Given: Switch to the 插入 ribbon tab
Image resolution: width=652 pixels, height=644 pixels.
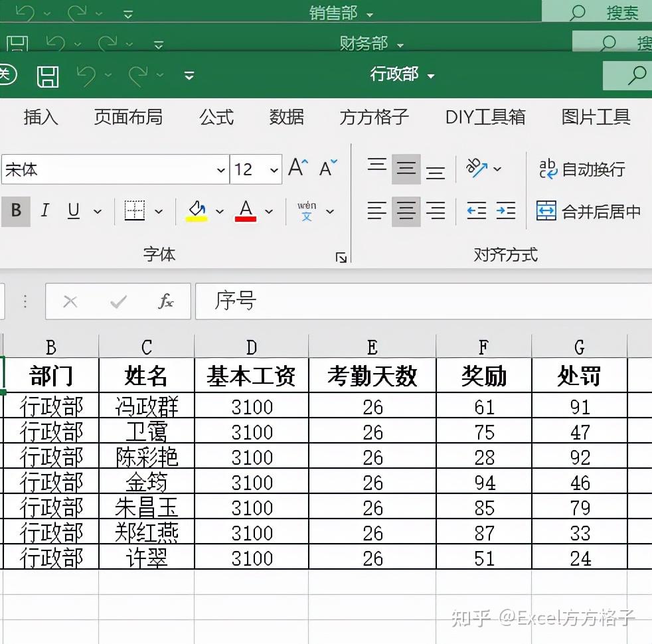Looking at the screenshot, I should point(41,117).
